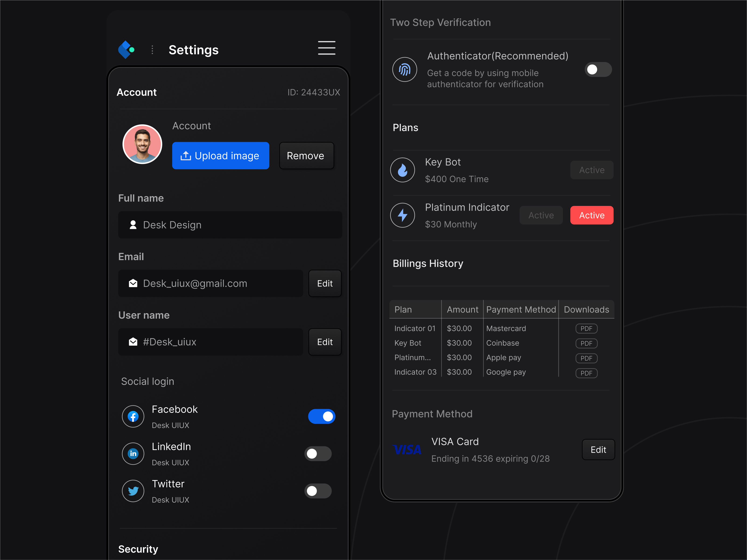Click the three-dot menu near the logo
Image resolution: width=747 pixels, height=560 pixels.
[152, 49]
